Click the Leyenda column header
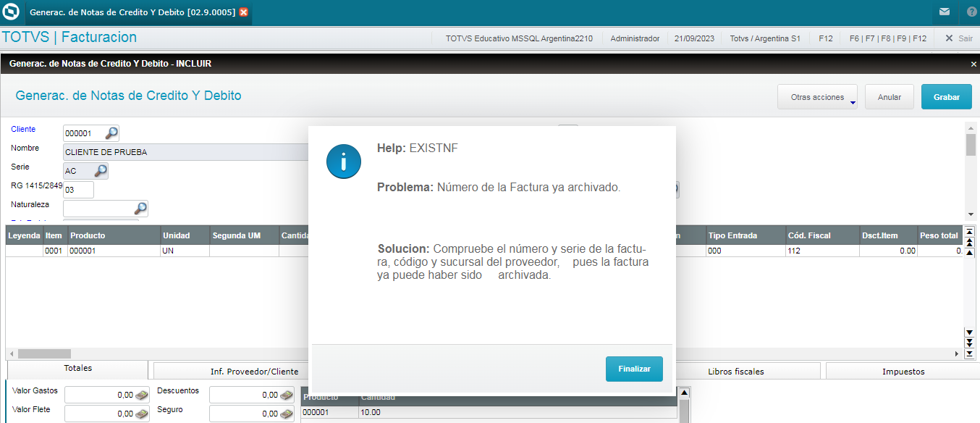 coord(24,235)
